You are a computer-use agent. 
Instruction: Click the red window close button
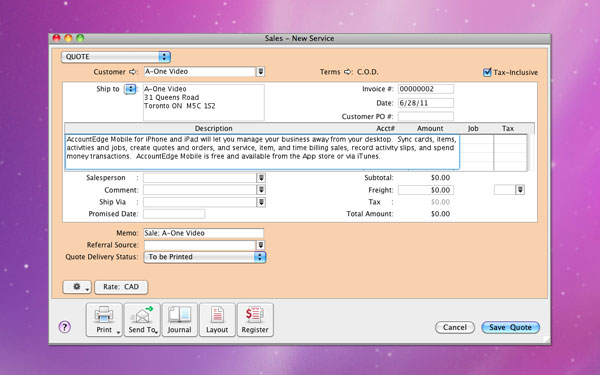pyautogui.click(x=57, y=38)
